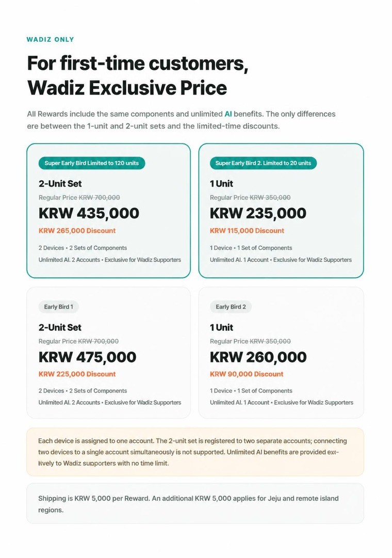Click the Super Early Bird 2 badge

point(263,163)
